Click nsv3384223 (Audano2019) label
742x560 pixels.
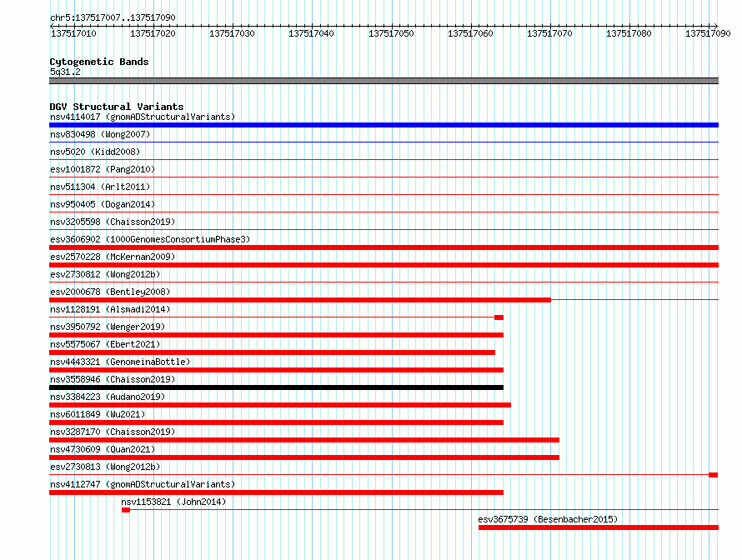pyautogui.click(x=108, y=397)
